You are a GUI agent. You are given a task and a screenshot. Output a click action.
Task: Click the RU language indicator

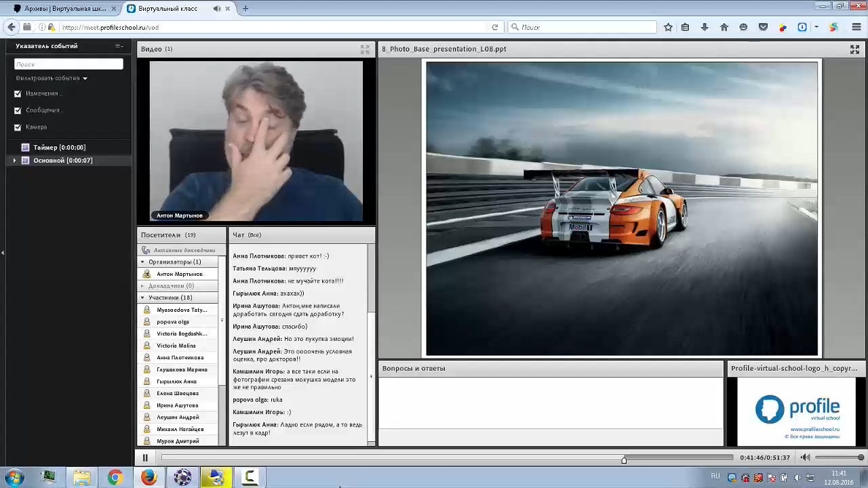tap(715, 476)
